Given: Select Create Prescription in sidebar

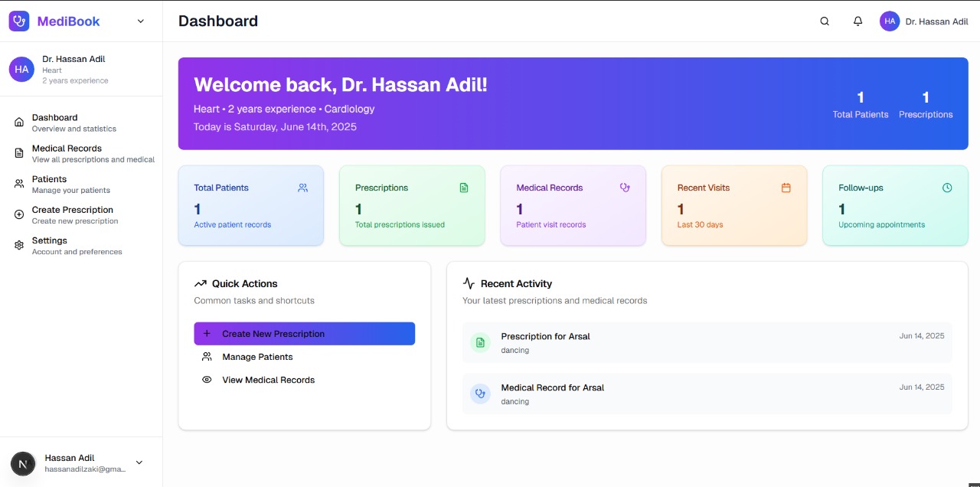Looking at the screenshot, I should pos(72,214).
